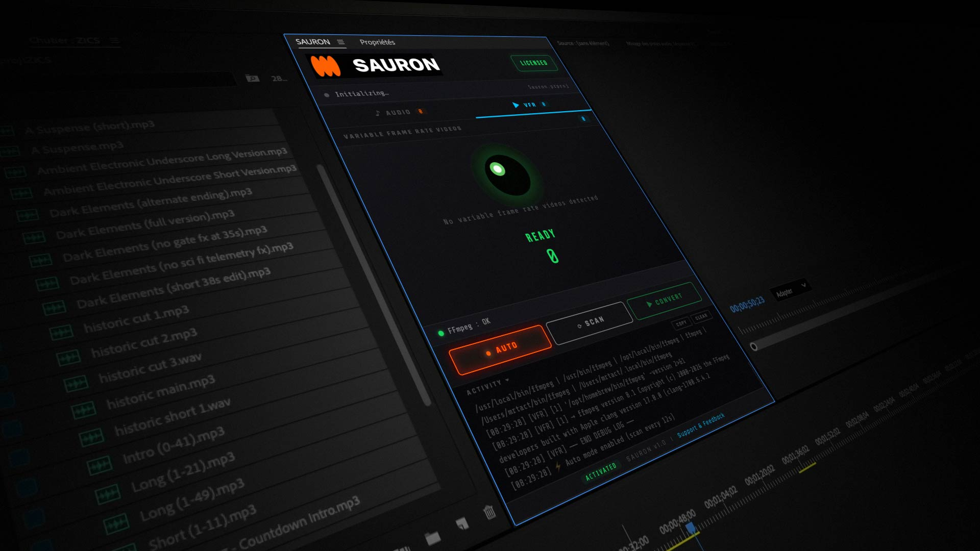
Task: Click the new item icon
Action: (x=462, y=523)
